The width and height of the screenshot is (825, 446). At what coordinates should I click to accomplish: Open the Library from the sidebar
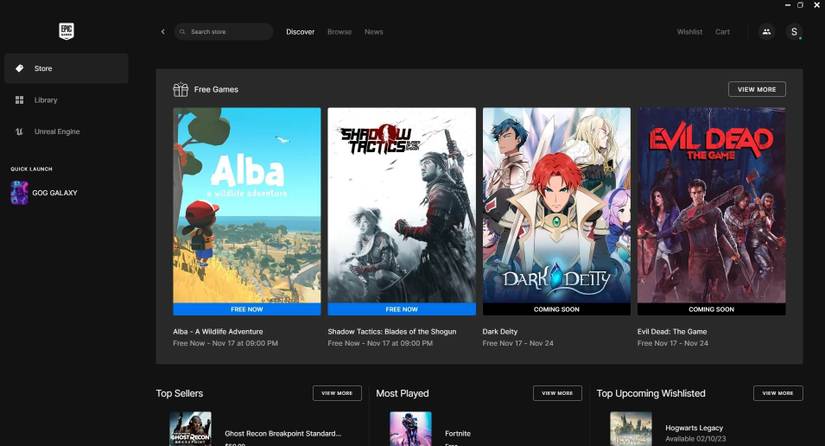(x=46, y=100)
